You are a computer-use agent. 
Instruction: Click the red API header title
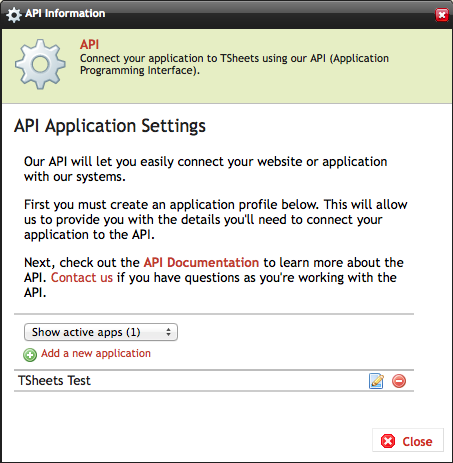point(89,44)
